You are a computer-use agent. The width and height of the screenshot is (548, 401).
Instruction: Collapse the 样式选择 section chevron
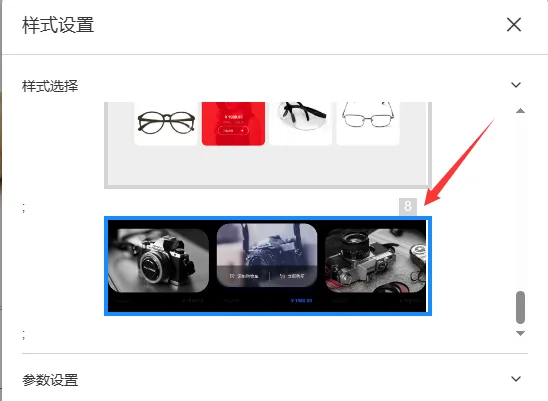tap(516, 85)
